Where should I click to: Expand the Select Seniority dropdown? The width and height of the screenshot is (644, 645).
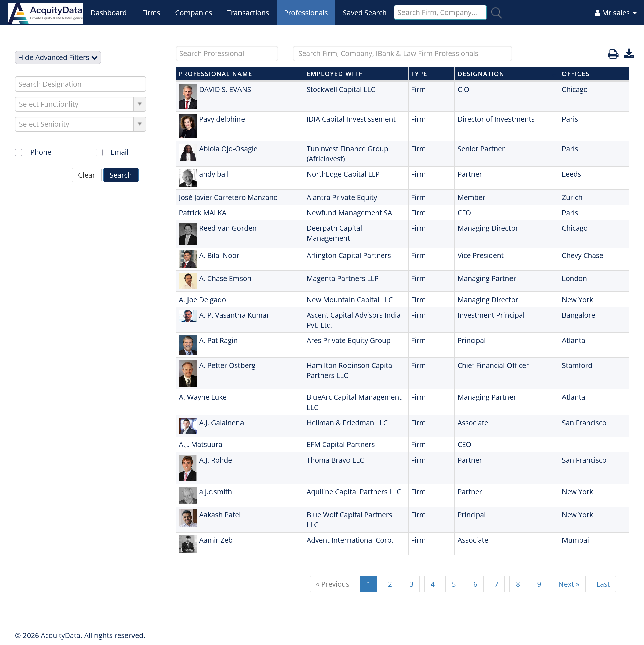click(80, 124)
